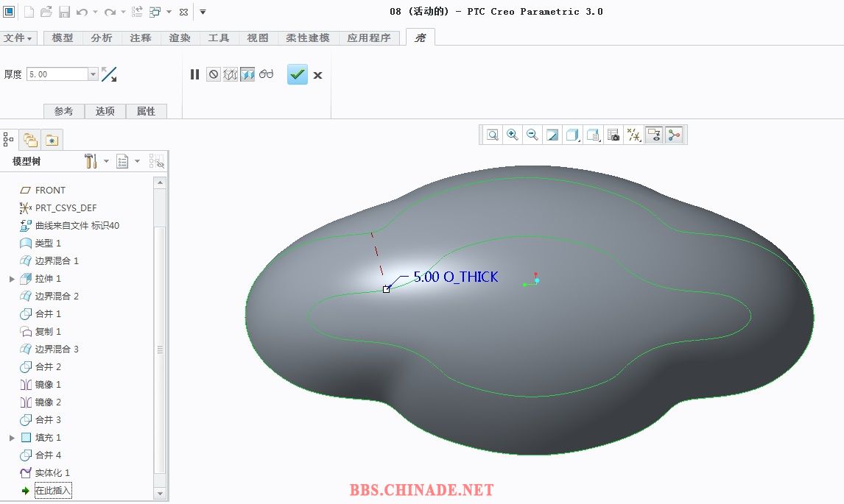
Task: Toggle the no-preview circle button
Action: [x=213, y=74]
